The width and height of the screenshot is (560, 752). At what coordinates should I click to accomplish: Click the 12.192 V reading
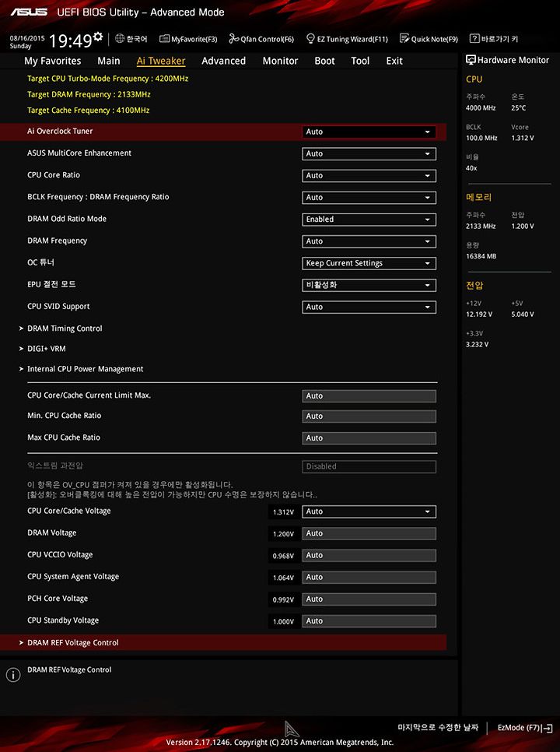pos(479,315)
